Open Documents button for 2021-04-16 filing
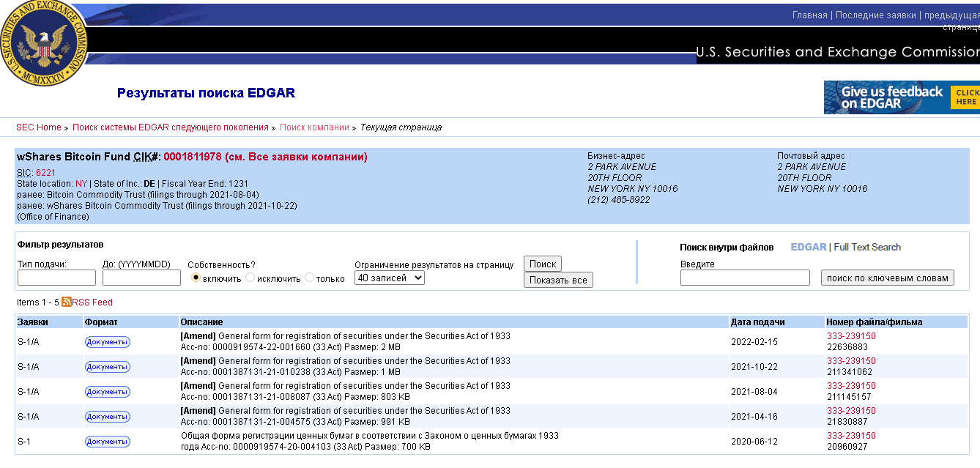Screen dimensions: 980x468 click(x=107, y=417)
